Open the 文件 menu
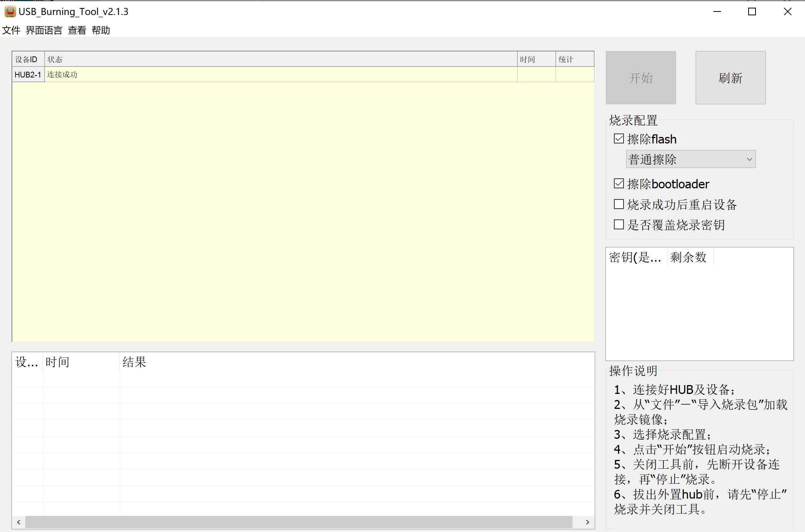Viewport: 805px width, 532px height. click(x=11, y=30)
